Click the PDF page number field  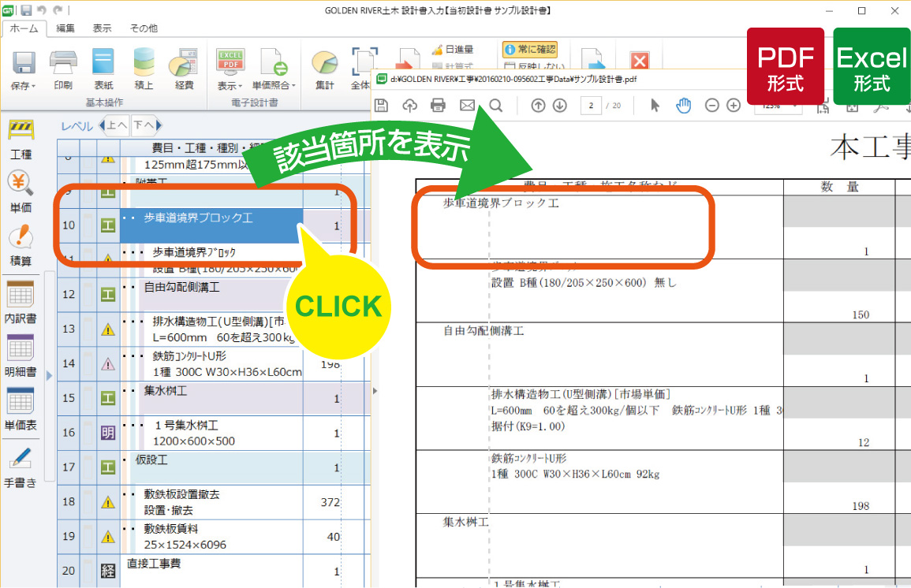pyautogui.click(x=591, y=106)
